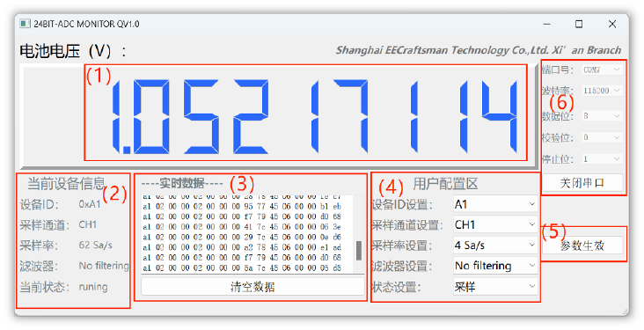The image size is (644, 330).
Task: Click the 用户配置区 heading
Action: (x=446, y=184)
